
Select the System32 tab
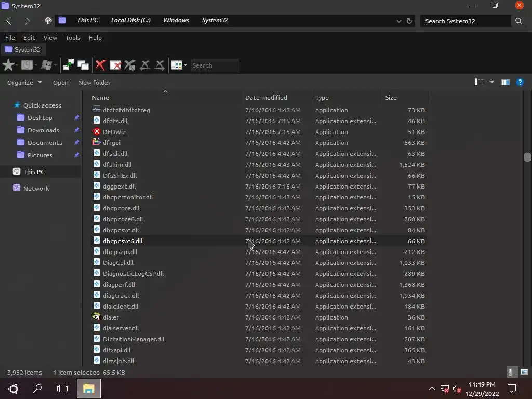pyautogui.click(x=23, y=49)
